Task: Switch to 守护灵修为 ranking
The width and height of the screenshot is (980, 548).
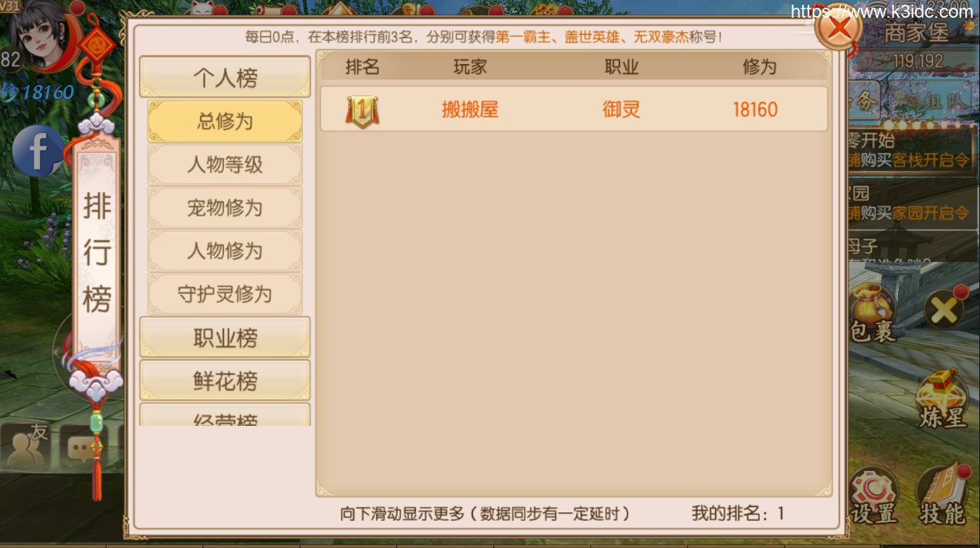Action: [x=225, y=294]
